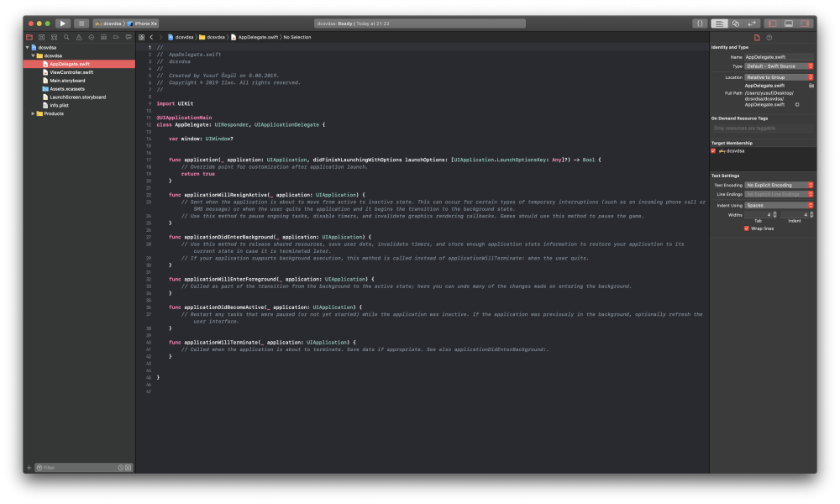Click the plus button below the navigator
The height and width of the screenshot is (504, 840).
(x=29, y=467)
